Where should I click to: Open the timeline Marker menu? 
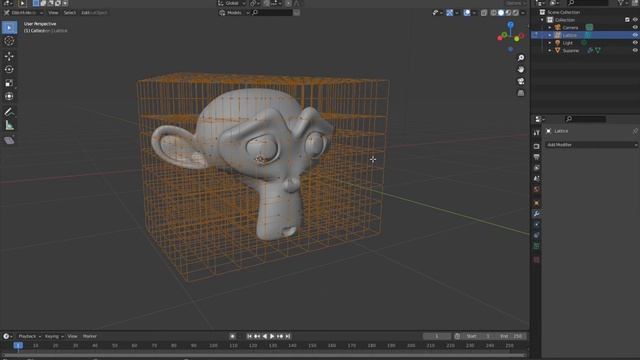pos(89,336)
